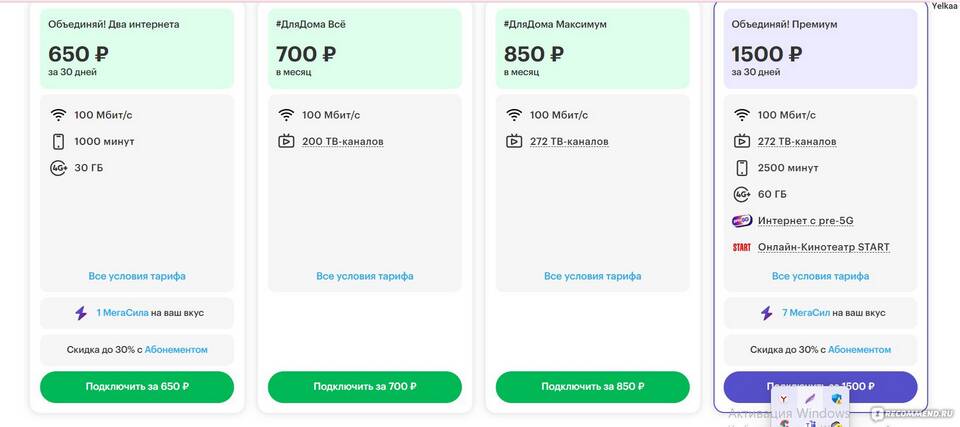Screen dimensions: 960x427
Task: Click the Yandex browser icon in the tray popup
Action: 783,399
